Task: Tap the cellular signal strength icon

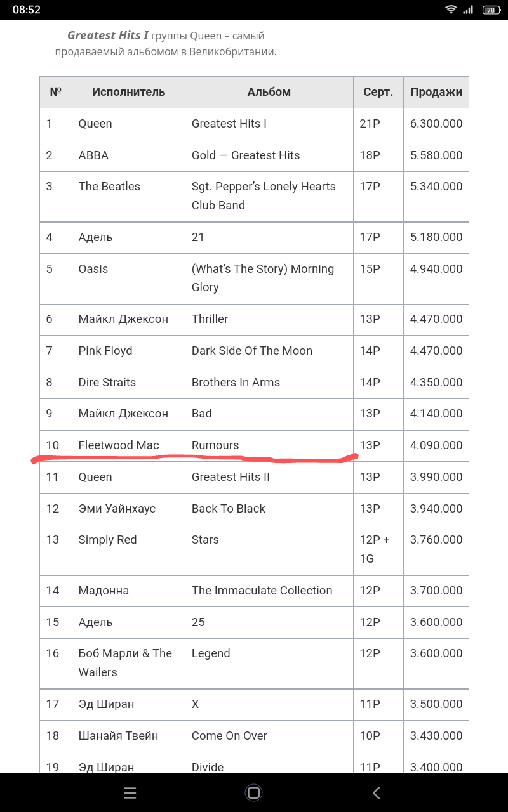Action: [x=469, y=10]
